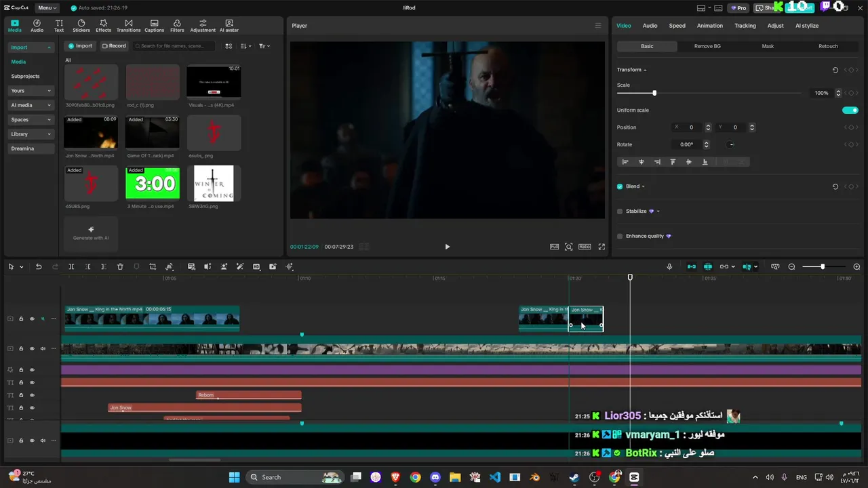Reset the Transform settings
Image resolution: width=868 pixels, height=488 pixels.
point(835,70)
